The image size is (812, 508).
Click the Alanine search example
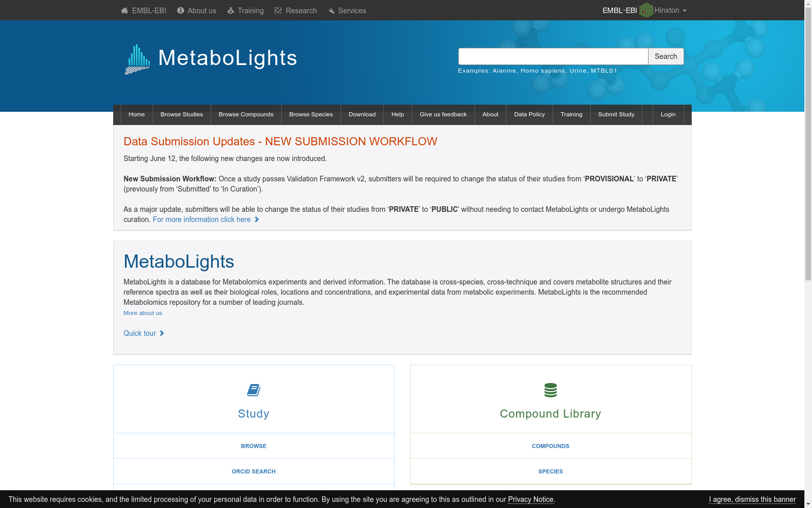[x=504, y=71]
